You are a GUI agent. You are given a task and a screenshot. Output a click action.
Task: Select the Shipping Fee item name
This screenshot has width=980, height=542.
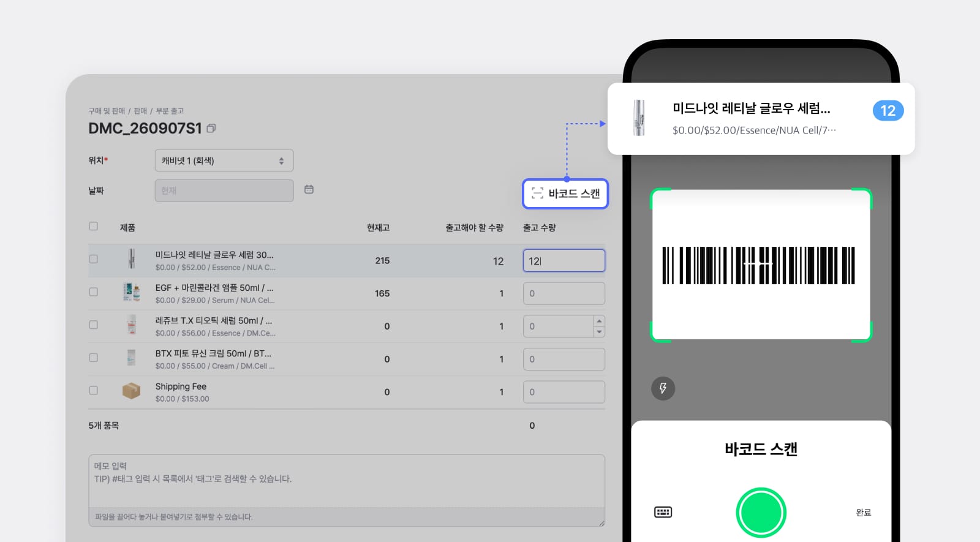pyautogui.click(x=181, y=386)
